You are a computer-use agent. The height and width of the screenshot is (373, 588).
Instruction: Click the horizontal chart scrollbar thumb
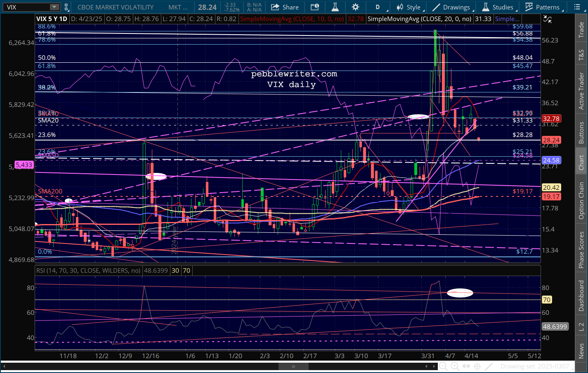point(293,366)
